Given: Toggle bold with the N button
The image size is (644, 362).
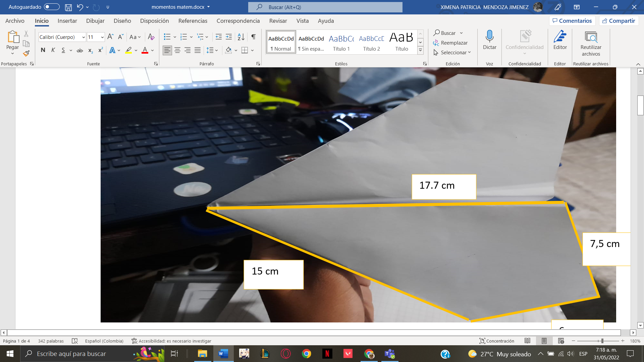Looking at the screenshot, I should [x=43, y=50].
